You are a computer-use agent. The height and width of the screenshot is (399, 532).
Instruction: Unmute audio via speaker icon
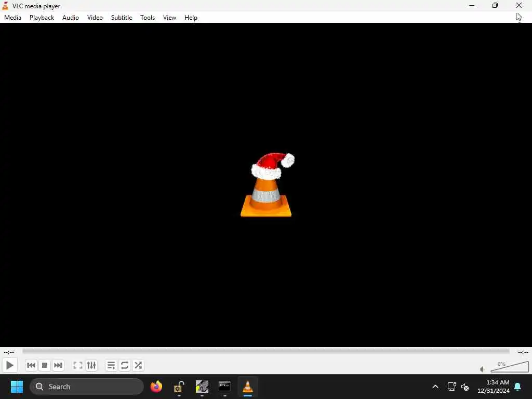click(482, 369)
